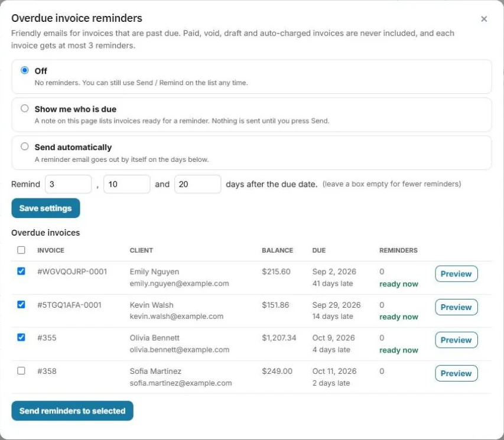Preview the reminder for Olivia Bennett
This screenshot has height=440, width=504.
click(456, 340)
